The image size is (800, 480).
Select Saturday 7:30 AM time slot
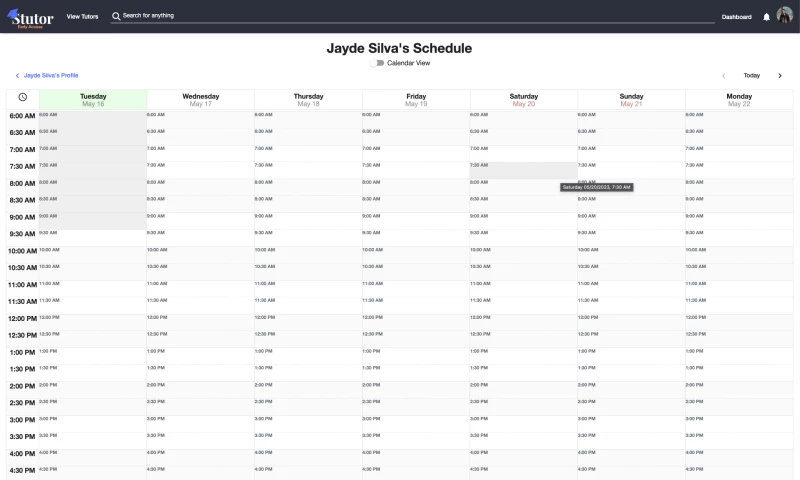click(523, 171)
